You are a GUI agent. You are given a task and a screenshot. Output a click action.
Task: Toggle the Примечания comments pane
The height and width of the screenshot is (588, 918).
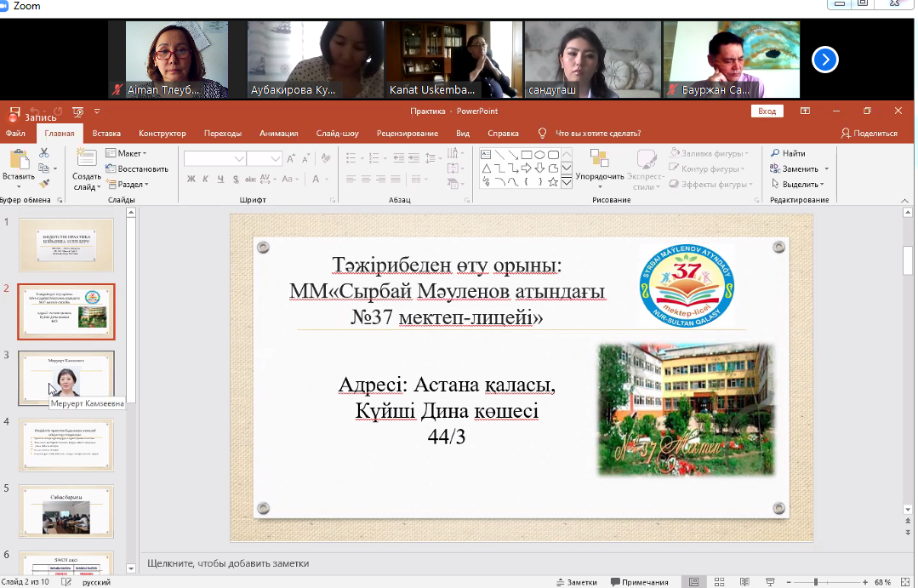coord(638,582)
